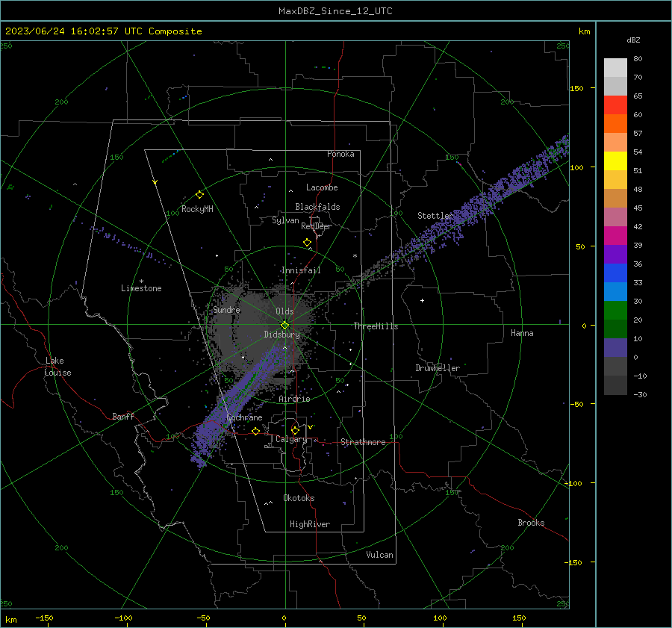Click the red 60-65 dBZ legend swatch
The width and height of the screenshot is (672, 628).
click(615, 105)
